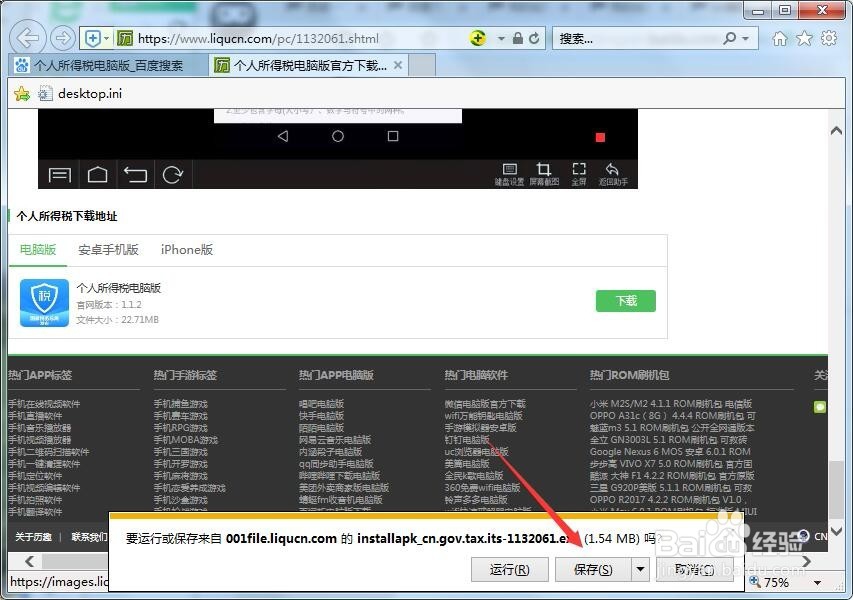Image resolution: width=853 pixels, height=600 pixels.
Task: Click the site favicon in address bar
Action: [x=125, y=38]
